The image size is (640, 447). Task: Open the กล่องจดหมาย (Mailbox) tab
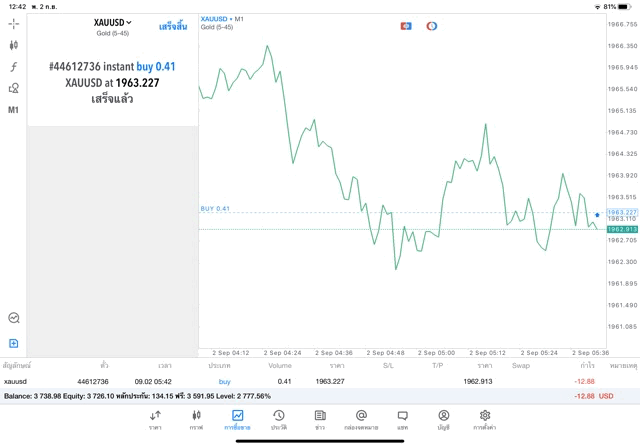361,419
